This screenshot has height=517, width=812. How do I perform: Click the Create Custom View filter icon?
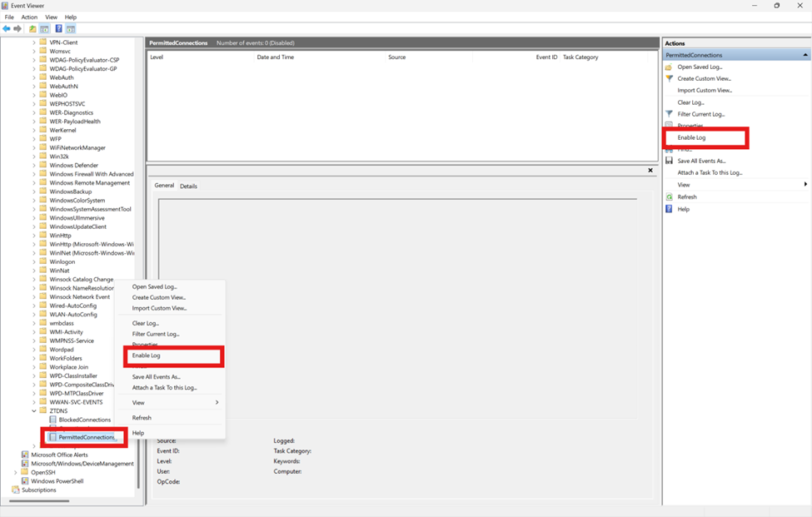pyautogui.click(x=667, y=77)
